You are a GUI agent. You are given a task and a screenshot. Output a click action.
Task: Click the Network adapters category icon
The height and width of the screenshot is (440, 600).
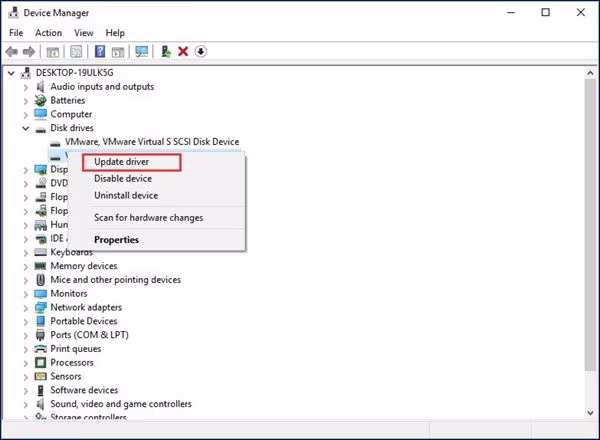[x=40, y=307]
